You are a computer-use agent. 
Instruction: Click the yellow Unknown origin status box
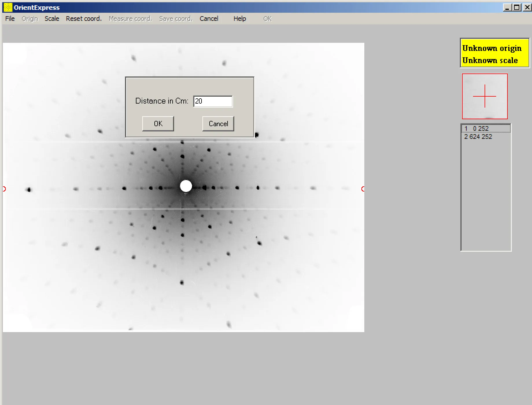click(495, 53)
